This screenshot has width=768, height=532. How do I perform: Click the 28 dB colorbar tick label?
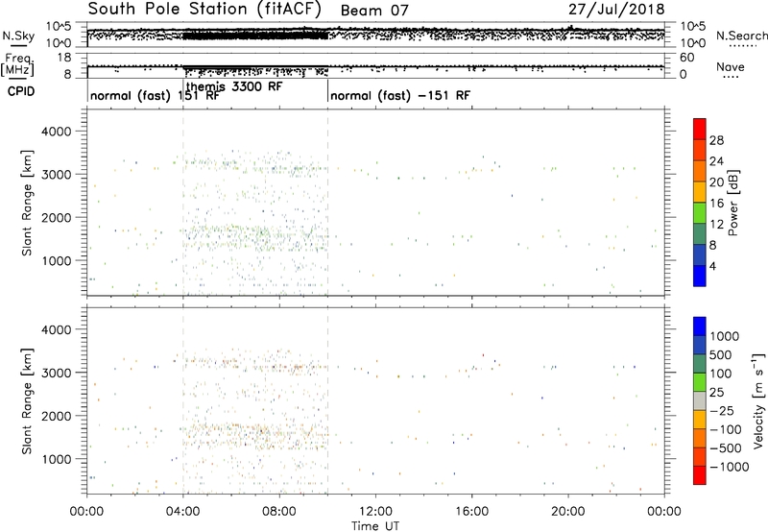pyautogui.click(x=716, y=140)
